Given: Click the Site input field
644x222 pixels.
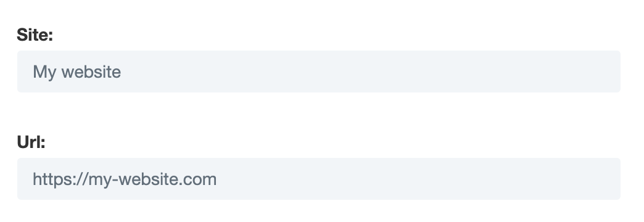Looking at the screenshot, I should pyautogui.click(x=319, y=72).
